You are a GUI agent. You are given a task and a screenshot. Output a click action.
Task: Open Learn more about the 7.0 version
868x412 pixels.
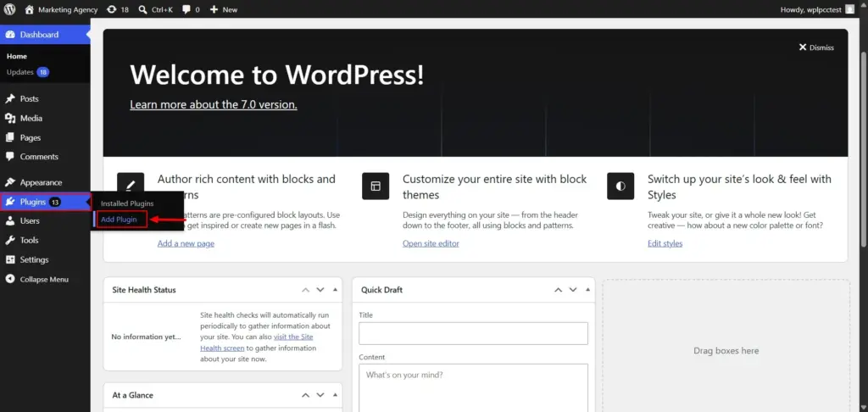214,104
